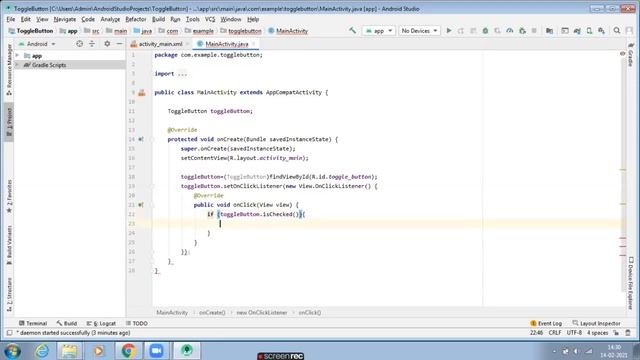Open the Build tool window
640x360 pixels.
[67, 323]
